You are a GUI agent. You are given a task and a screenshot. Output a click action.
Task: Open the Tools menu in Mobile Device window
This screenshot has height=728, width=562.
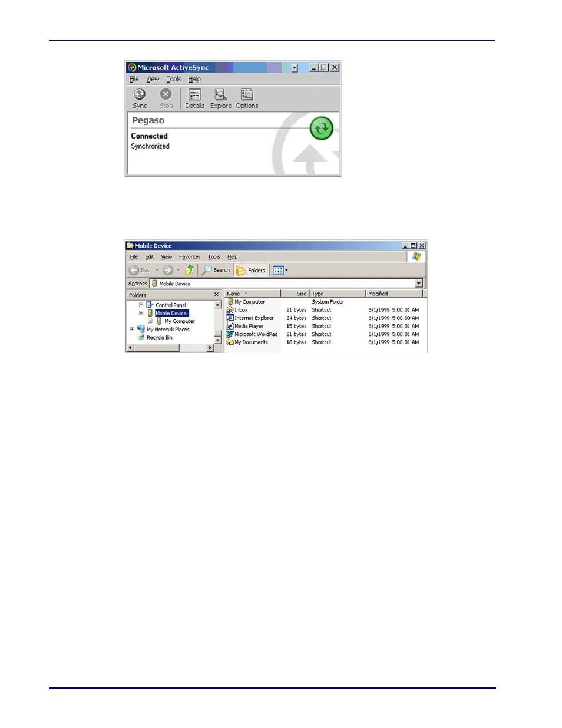pos(214,257)
